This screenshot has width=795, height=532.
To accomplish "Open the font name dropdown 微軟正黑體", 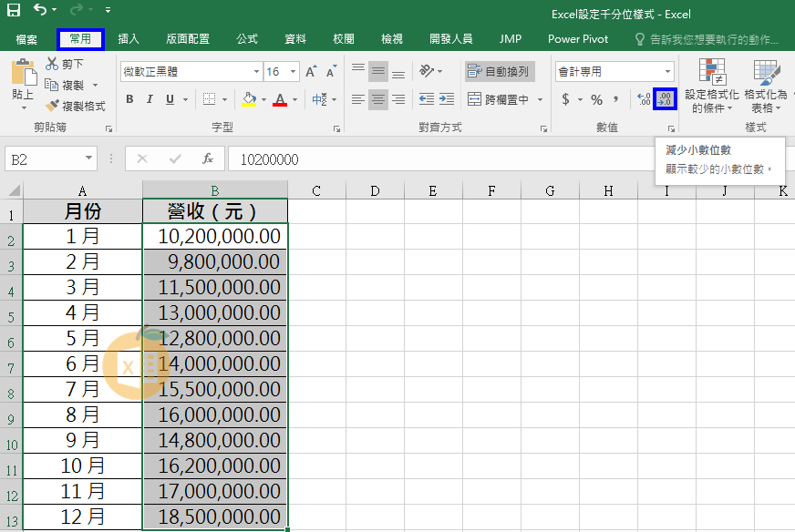I will [x=256, y=71].
